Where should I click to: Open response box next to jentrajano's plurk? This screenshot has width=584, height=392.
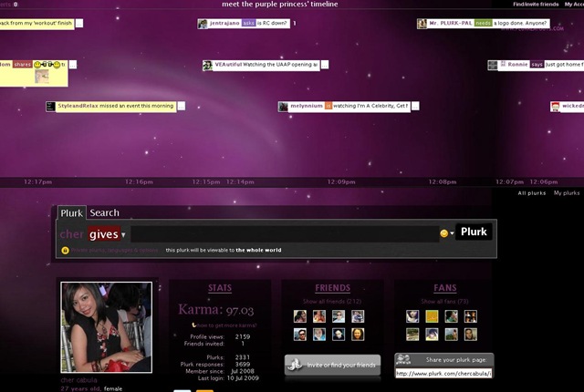click(x=294, y=24)
